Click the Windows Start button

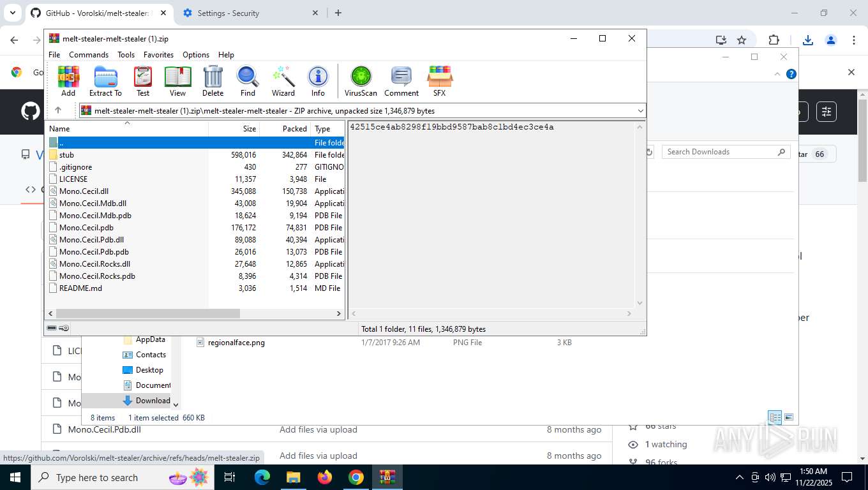pos(15,477)
